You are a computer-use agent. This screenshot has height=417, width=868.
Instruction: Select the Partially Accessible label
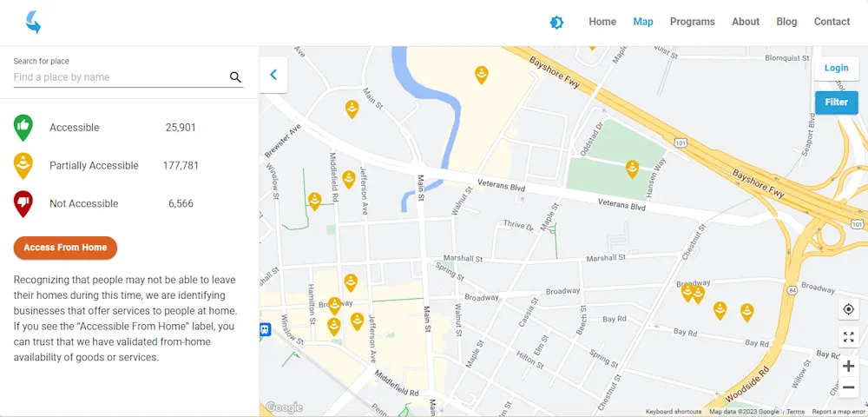click(94, 166)
